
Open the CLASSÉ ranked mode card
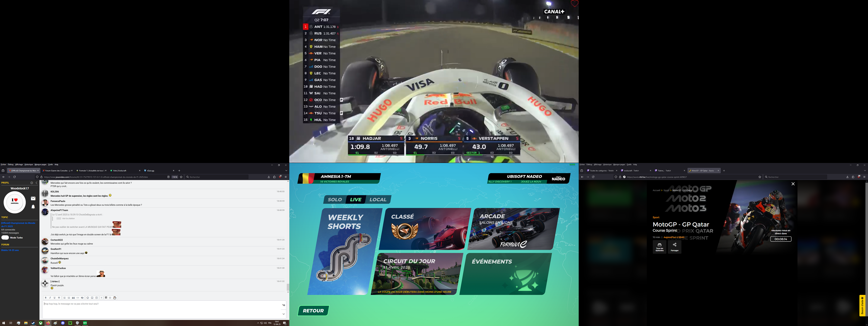click(x=425, y=229)
